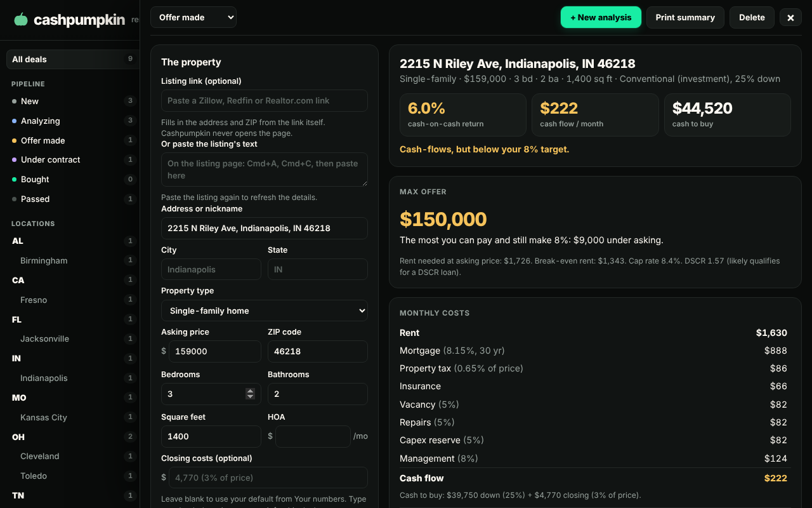Click the Asking price field
Viewport: 812px width, 508px height.
tap(215, 351)
